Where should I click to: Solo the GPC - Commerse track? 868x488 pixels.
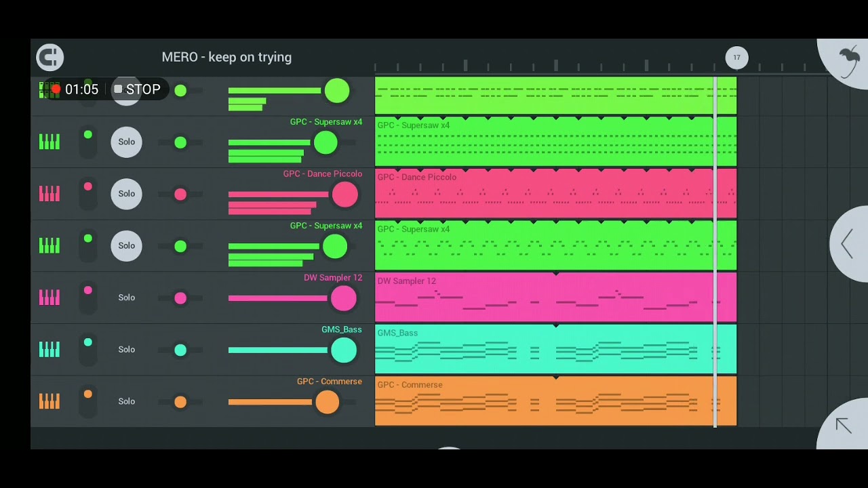(x=127, y=401)
